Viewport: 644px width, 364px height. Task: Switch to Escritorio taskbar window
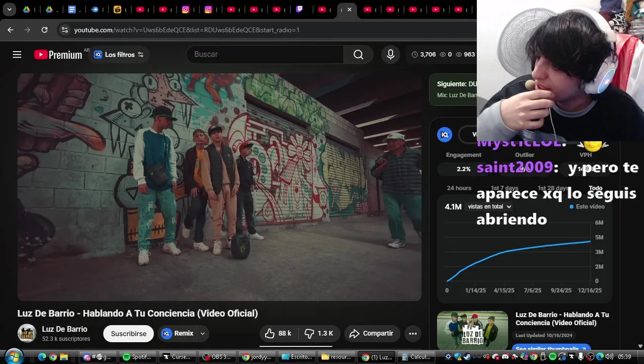click(296, 357)
